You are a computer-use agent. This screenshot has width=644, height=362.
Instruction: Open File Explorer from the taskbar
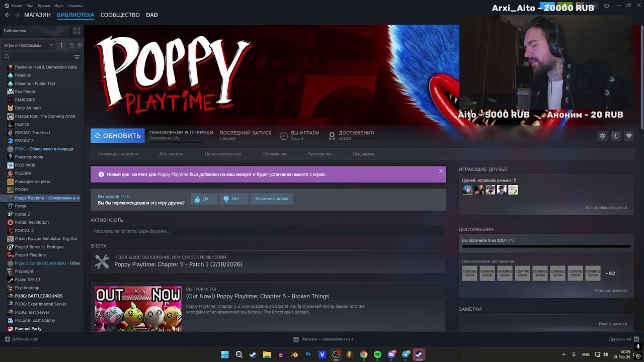click(267, 354)
